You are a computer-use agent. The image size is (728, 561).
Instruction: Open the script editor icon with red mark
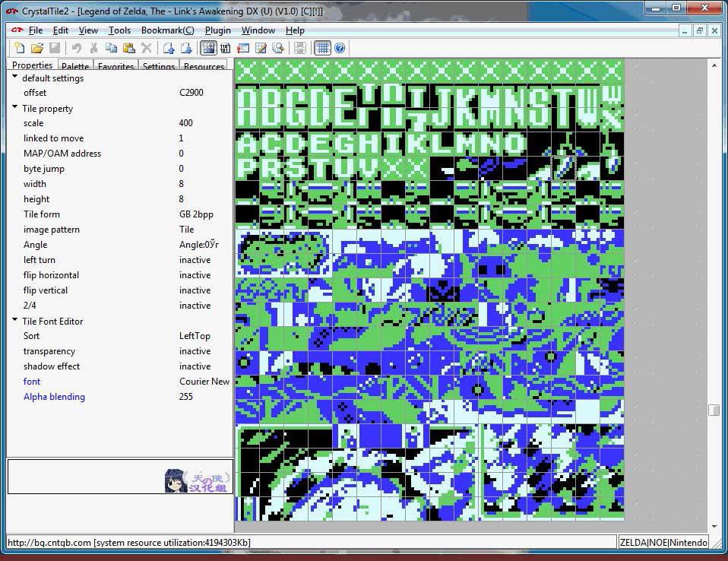243,48
